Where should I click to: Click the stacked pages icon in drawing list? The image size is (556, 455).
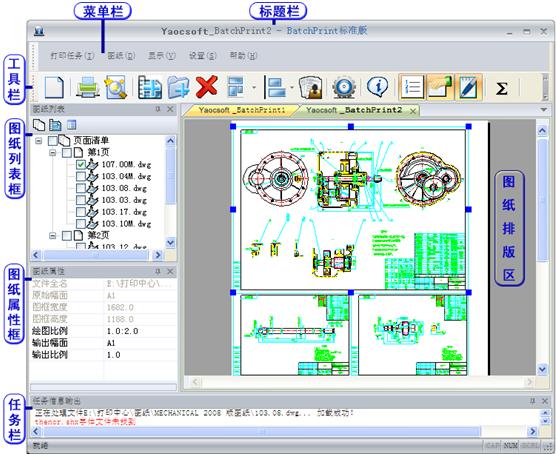coord(39,124)
